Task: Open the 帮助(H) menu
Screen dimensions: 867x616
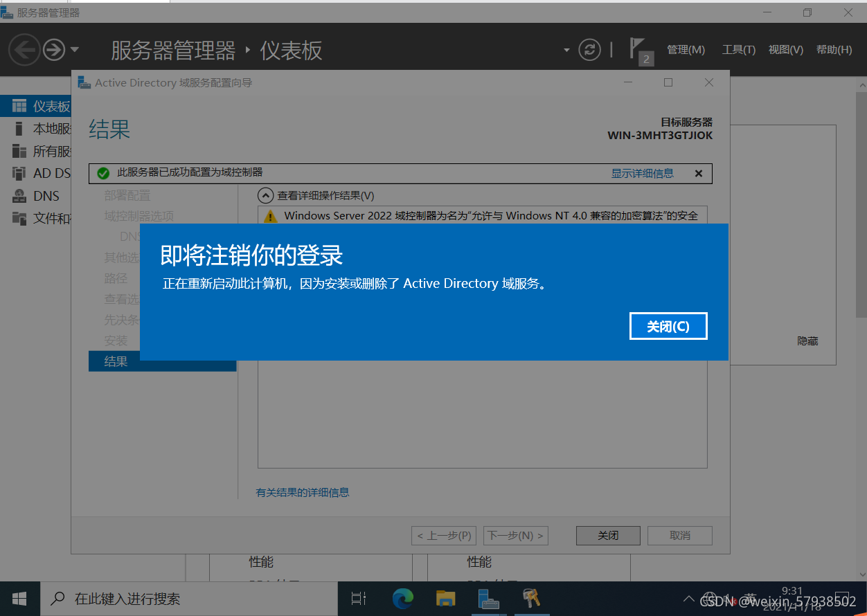Action: 834,50
